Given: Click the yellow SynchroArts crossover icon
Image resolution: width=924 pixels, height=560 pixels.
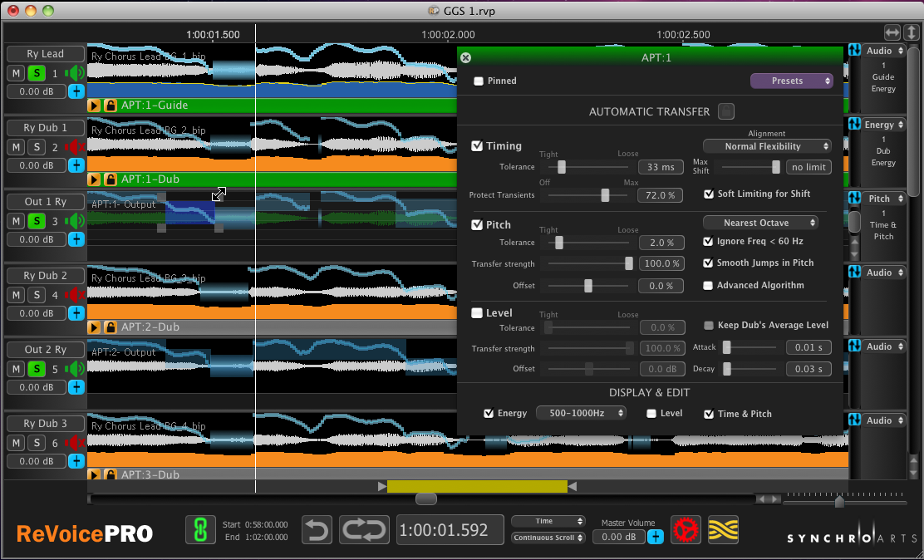Looking at the screenshot, I should pos(723,529).
